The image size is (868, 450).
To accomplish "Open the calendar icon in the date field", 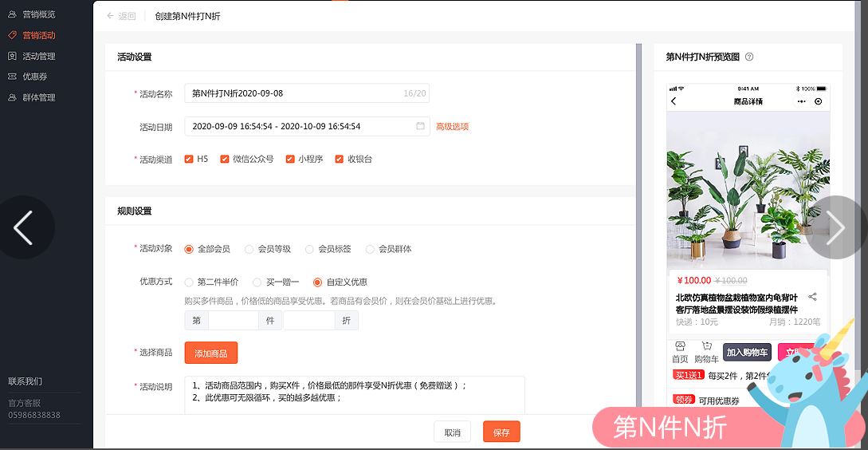I will tap(420, 126).
